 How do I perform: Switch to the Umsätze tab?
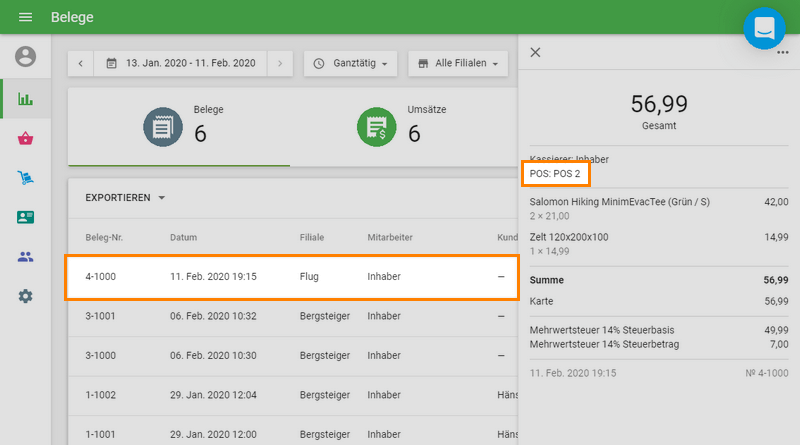point(400,126)
